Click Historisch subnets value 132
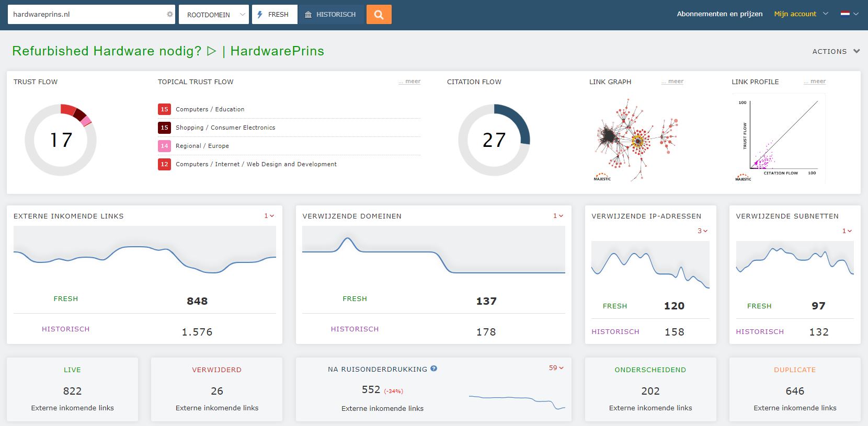Screen dimensions: 868x426 pyautogui.click(x=819, y=332)
